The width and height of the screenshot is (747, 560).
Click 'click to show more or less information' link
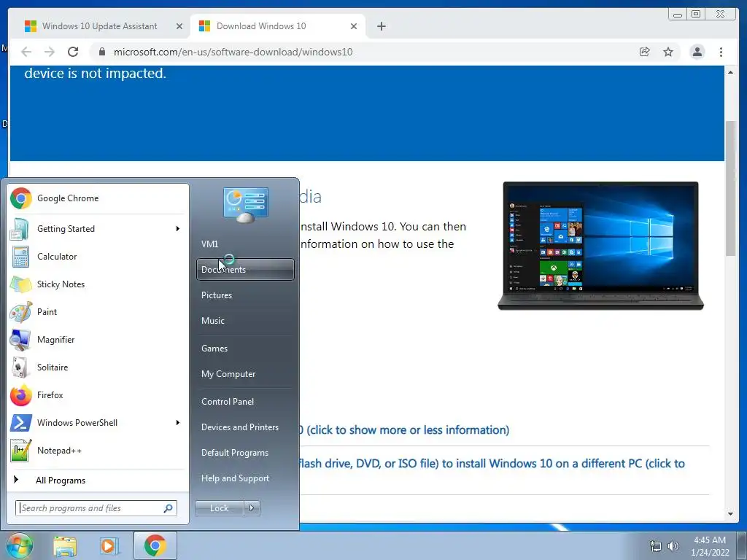[x=408, y=430]
